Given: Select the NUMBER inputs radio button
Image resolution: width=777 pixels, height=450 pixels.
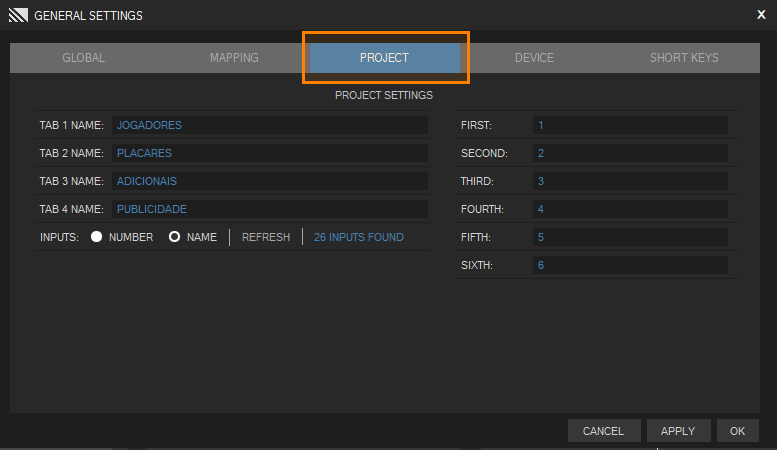Looking at the screenshot, I should pyautogui.click(x=97, y=237).
